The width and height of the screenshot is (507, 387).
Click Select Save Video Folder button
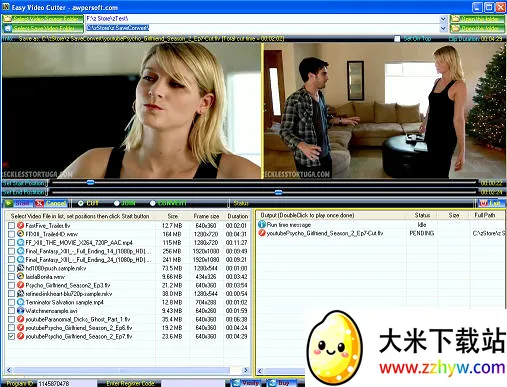point(43,28)
